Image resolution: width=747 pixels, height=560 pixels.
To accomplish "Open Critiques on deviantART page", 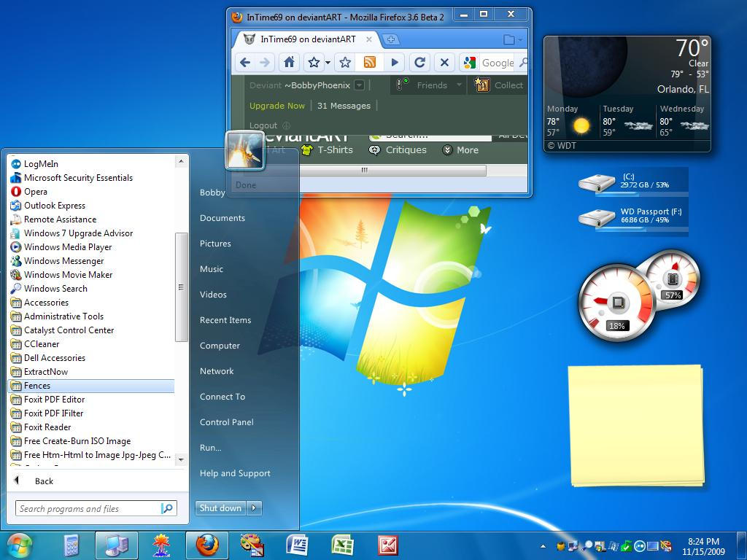I will [x=398, y=150].
